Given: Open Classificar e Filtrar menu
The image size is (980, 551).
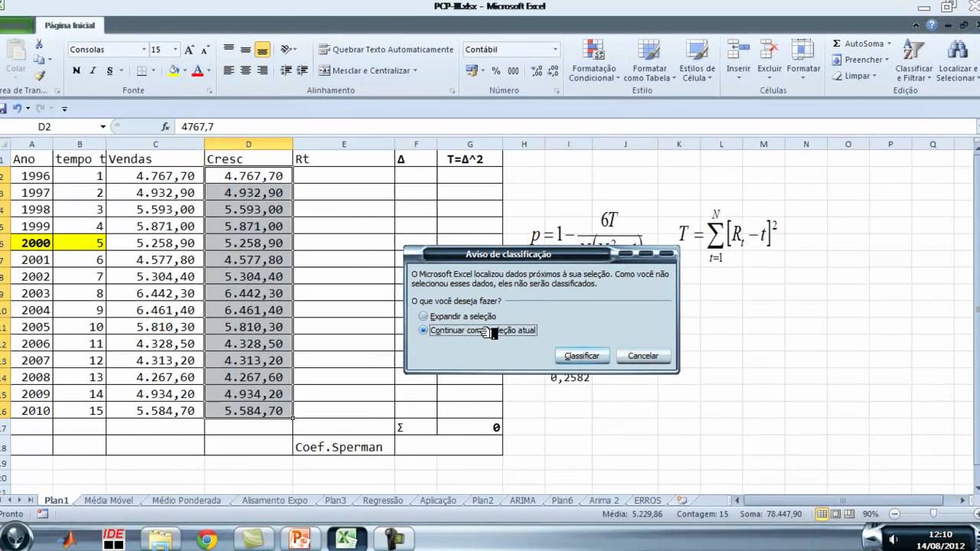Looking at the screenshot, I should (x=913, y=61).
